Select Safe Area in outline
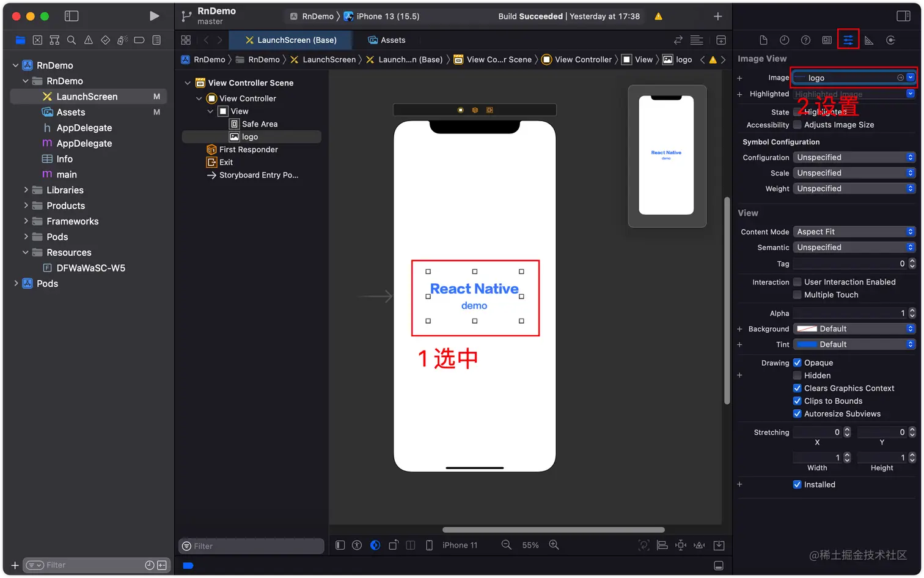 tap(254, 124)
